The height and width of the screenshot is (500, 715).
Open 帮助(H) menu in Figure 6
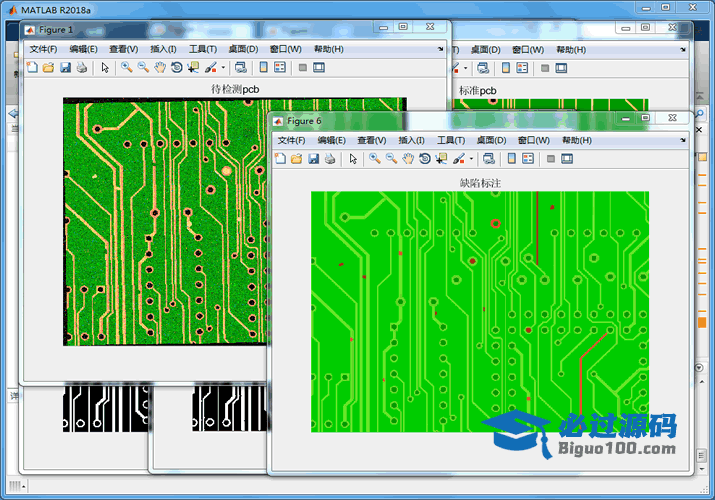[577, 141]
